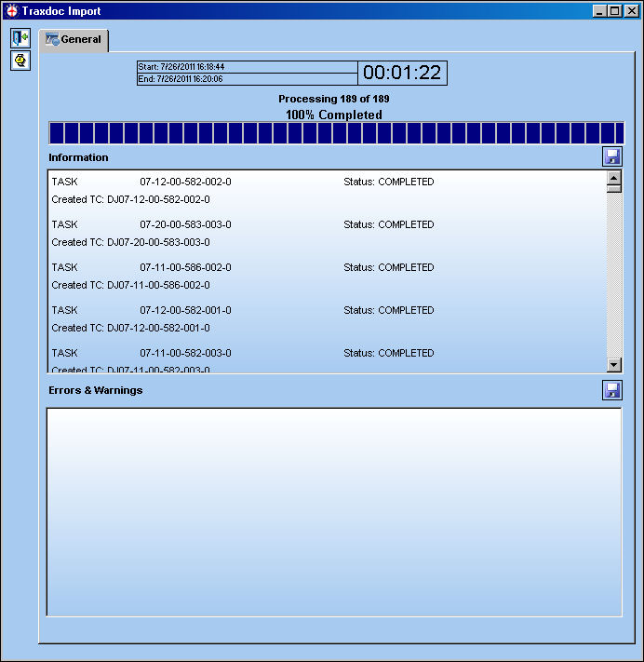644x662 pixels.
Task: Select task 07-20-00-583-003-0 row
Action: (x=243, y=224)
